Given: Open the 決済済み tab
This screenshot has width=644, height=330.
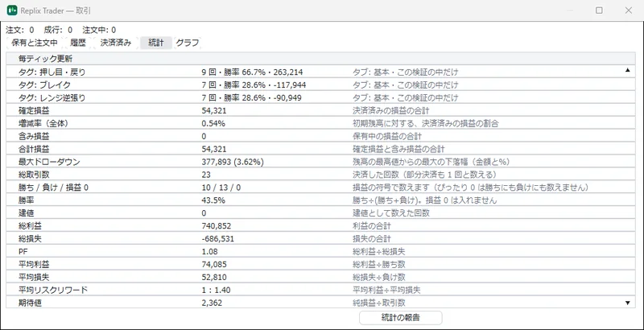Looking at the screenshot, I should (115, 43).
